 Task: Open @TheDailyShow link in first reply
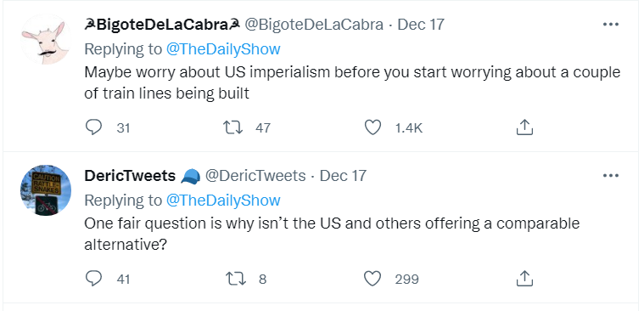223,49
